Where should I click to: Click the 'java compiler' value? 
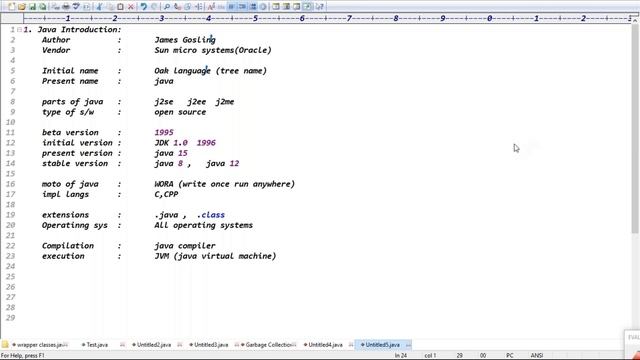pos(185,246)
